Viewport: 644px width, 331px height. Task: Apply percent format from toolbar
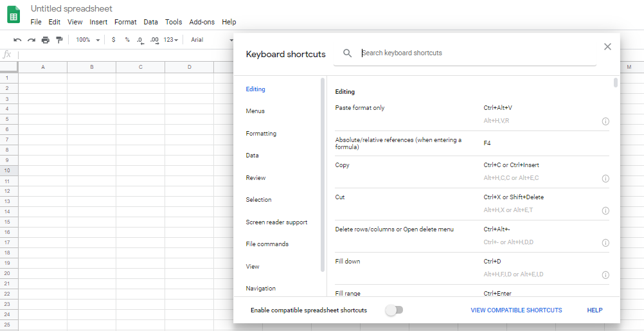tap(127, 40)
